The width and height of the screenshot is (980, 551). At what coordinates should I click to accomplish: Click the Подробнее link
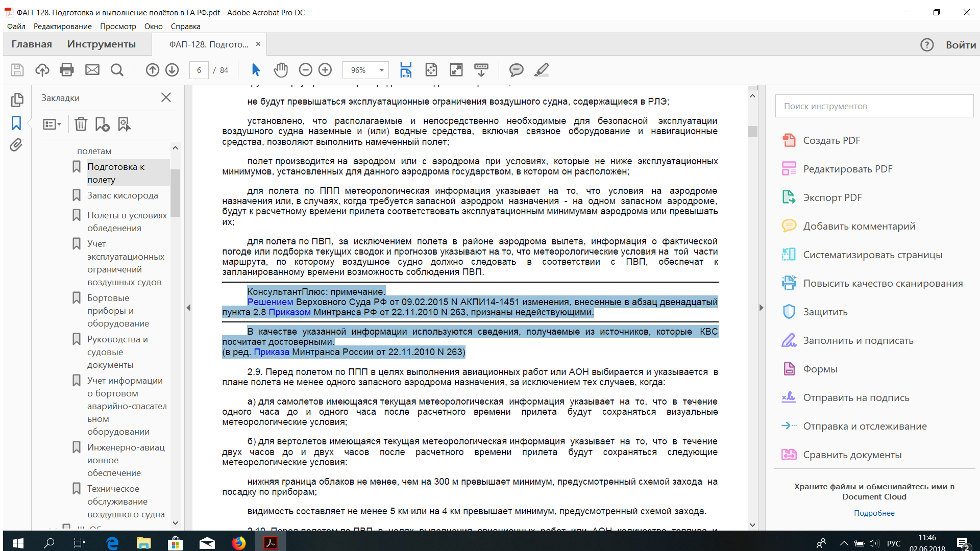coord(874,513)
